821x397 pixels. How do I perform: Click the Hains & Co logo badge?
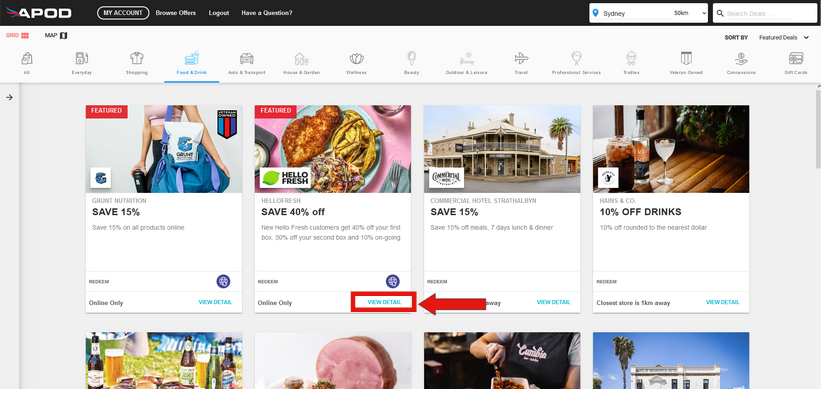click(608, 178)
